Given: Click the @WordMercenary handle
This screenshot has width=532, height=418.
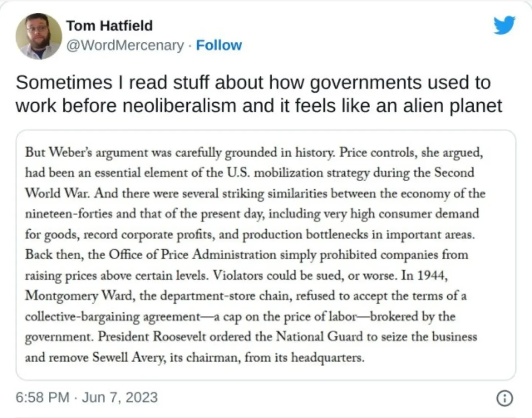Looking at the screenshot, I should 125,45.
